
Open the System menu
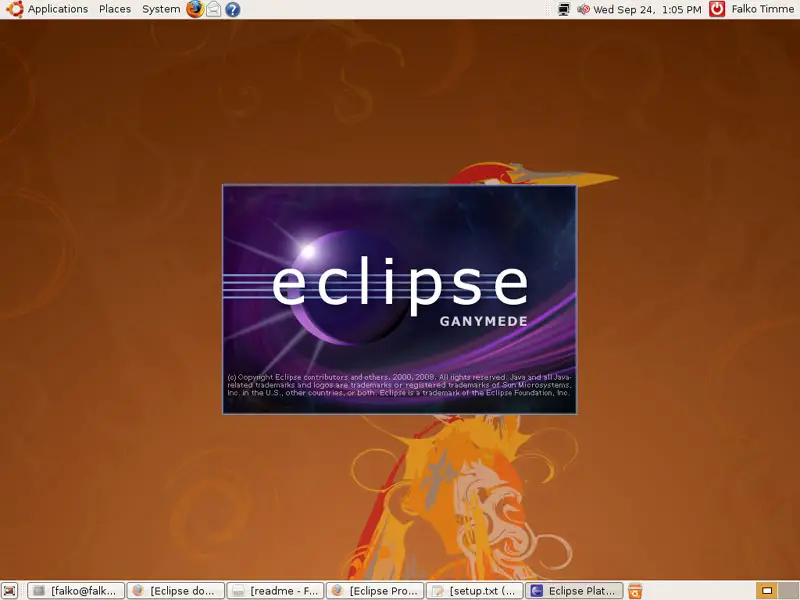click(161, 9)
